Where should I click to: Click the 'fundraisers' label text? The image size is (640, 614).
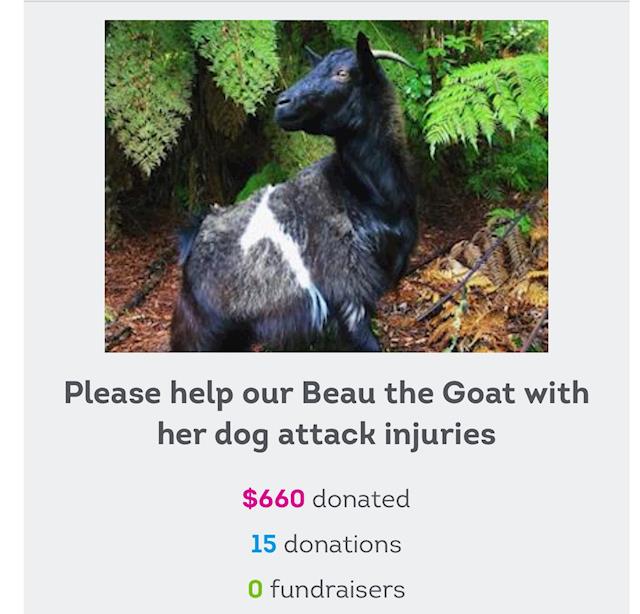pyautogui.click(x=336, y=589)
